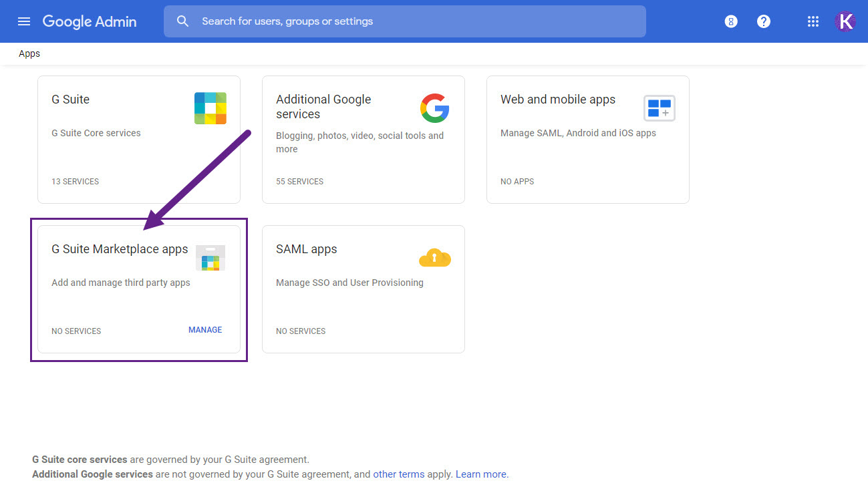Click 'NO APPS' text
The width and height of the screenshot is (868, 499).
[x=517, y=182]
